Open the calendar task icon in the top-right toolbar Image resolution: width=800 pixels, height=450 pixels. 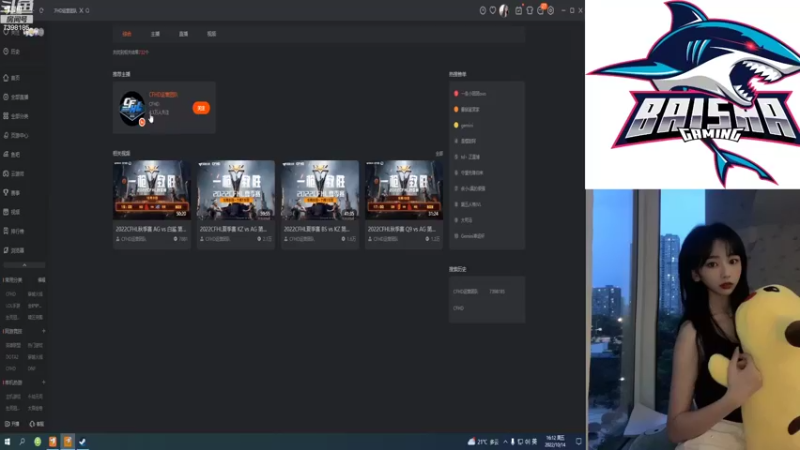coord(518,10)
